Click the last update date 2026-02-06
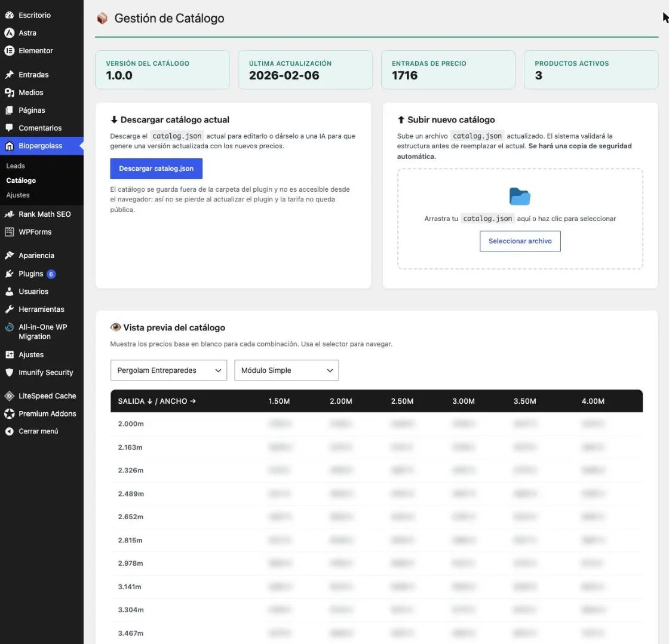 [284, 75]
